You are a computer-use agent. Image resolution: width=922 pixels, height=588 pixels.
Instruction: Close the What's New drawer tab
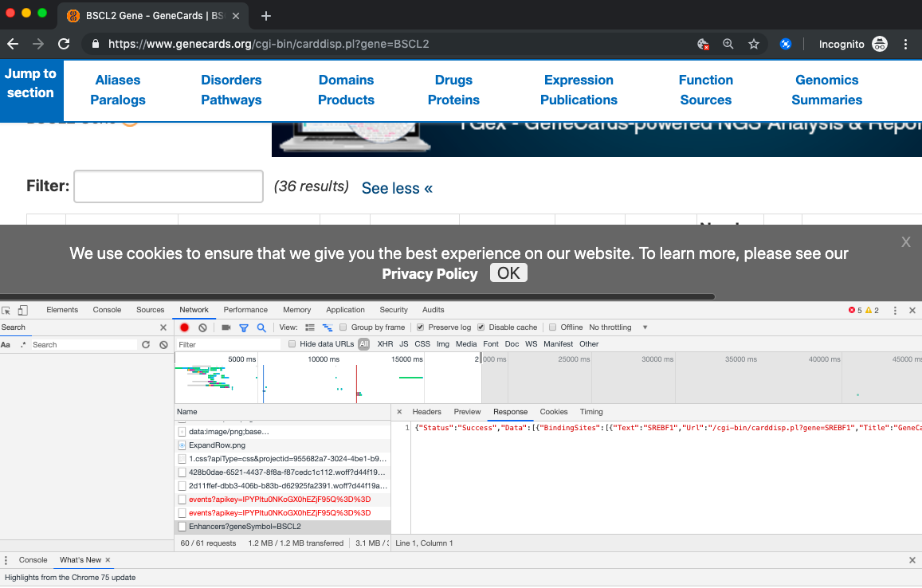click(x=108, y=560)
